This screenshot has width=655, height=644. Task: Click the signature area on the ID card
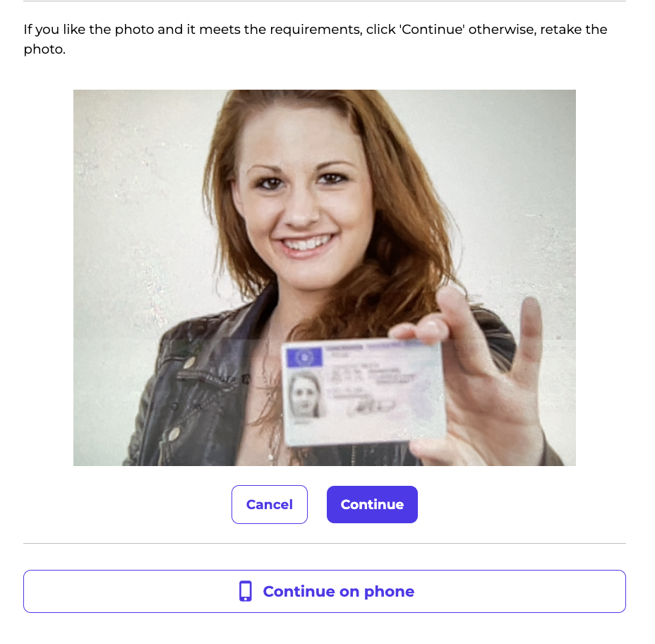[372, 405]
